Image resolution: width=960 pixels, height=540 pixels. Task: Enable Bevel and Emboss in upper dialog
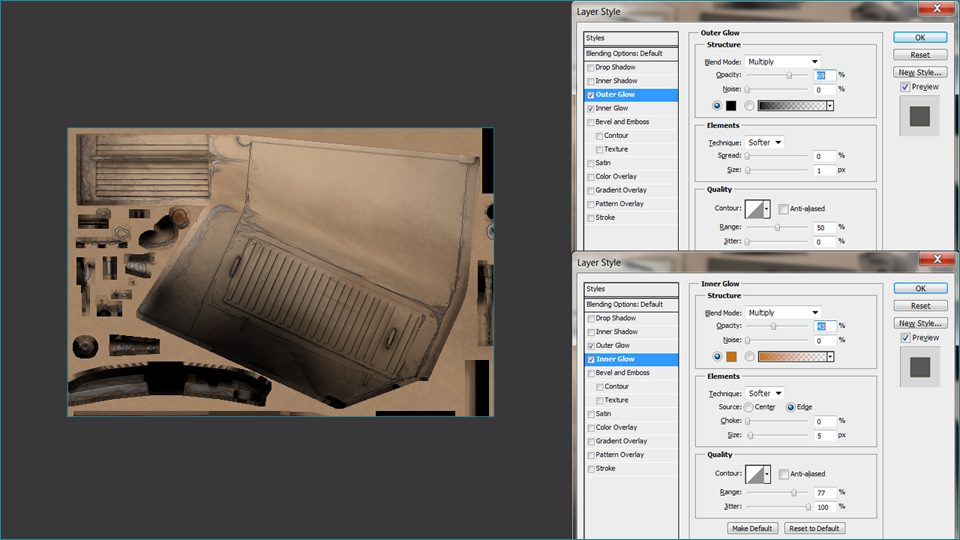pos(591,122)
